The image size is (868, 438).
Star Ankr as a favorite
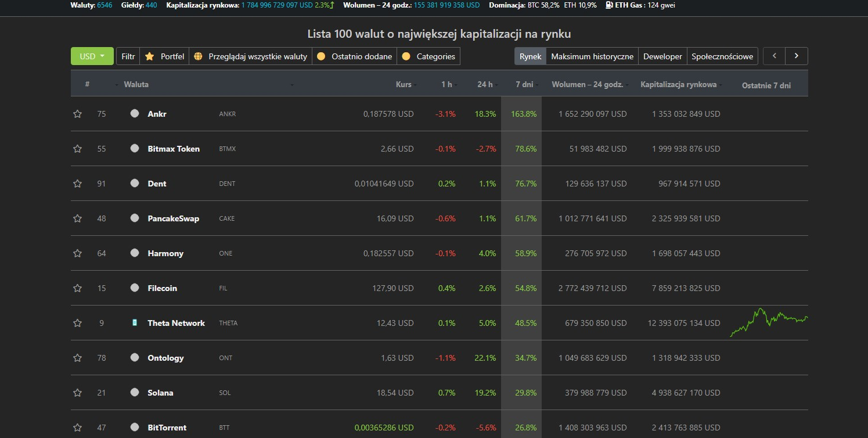coord(77,114)
